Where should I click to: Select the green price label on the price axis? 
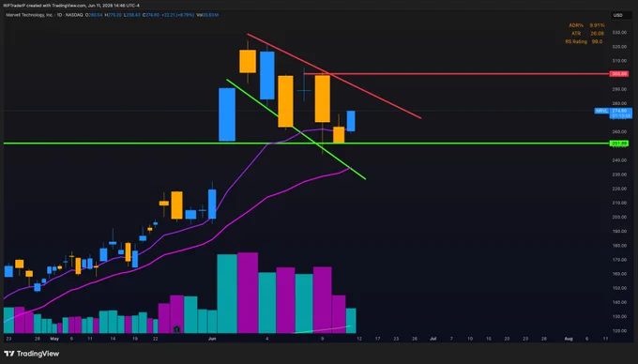[x=619, y=144]
